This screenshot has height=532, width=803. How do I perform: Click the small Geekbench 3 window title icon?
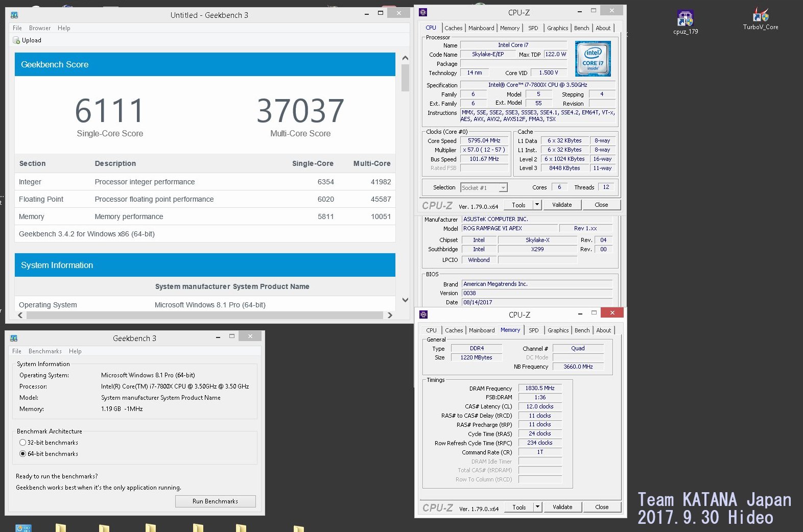(14, 338)
